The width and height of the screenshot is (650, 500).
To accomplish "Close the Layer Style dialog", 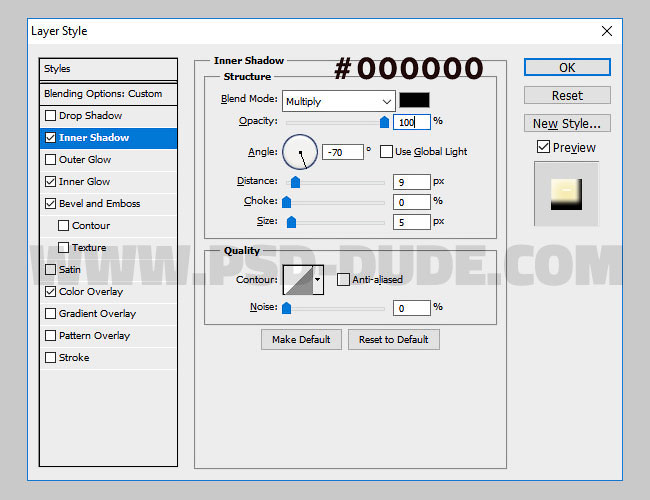I will [606, 31].
